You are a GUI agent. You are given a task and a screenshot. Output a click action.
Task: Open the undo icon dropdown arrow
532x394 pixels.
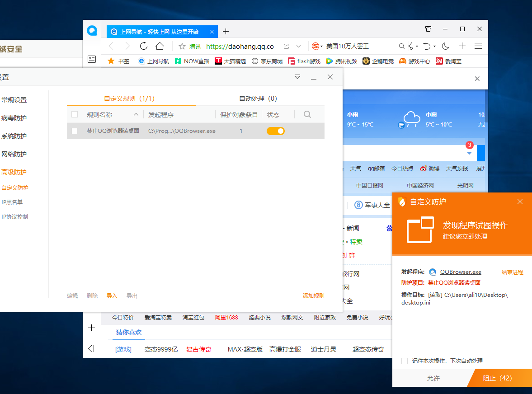tap(434, 47)
